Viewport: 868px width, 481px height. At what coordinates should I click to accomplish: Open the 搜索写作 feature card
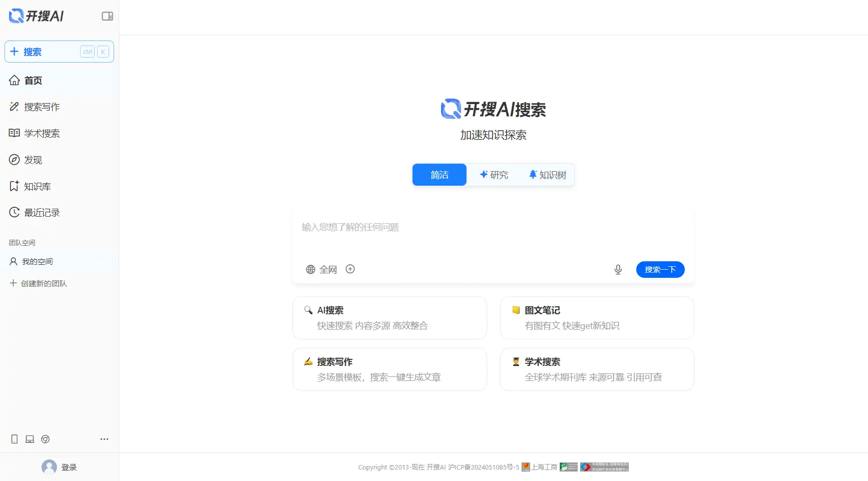pyautogui.click(x=389, y=369)
